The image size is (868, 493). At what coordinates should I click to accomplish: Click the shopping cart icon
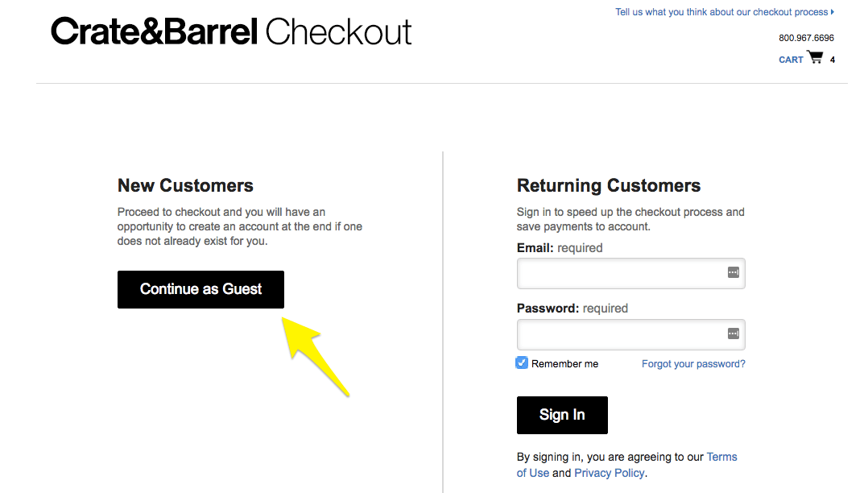815,58
